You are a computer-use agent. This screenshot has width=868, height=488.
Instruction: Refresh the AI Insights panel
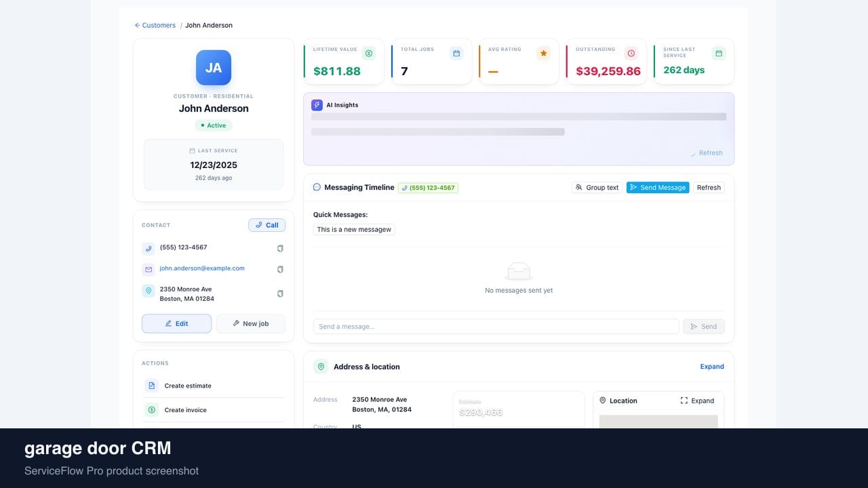point(707,153)
